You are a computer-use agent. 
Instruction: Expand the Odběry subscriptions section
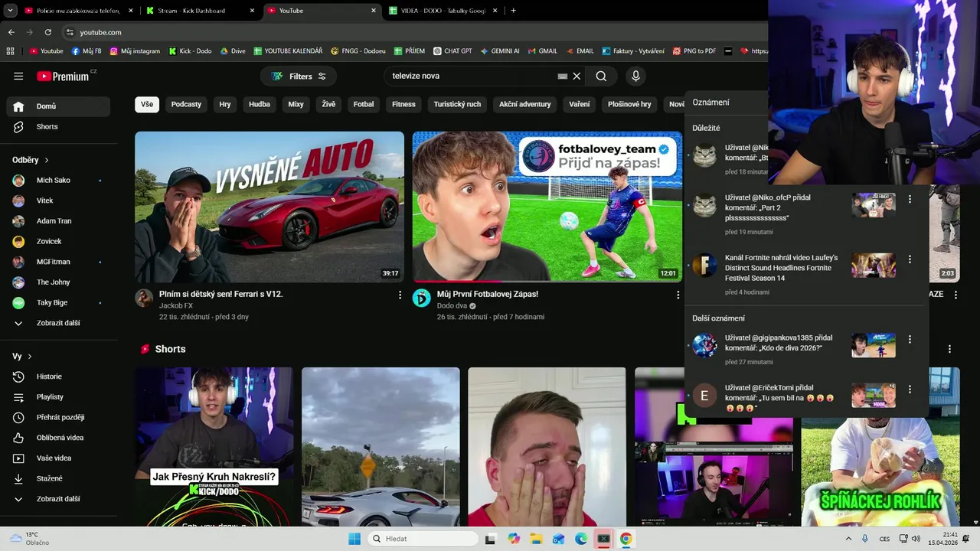click(x=31, y=160)
